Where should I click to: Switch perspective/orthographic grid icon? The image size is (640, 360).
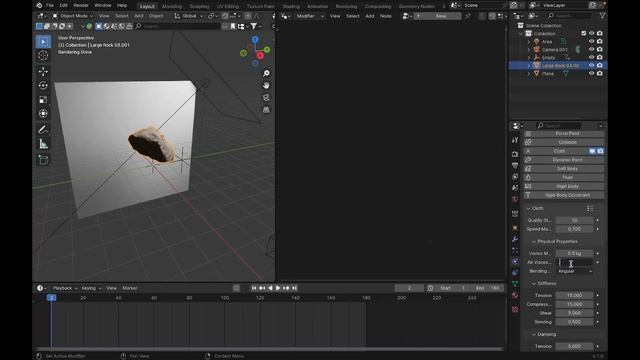coord(266,110)
